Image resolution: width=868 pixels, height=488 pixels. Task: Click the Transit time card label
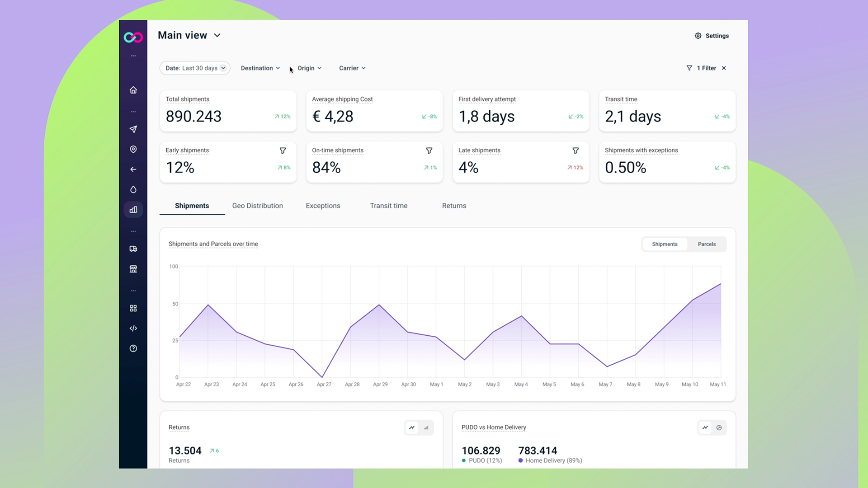(x=621, y=99)
